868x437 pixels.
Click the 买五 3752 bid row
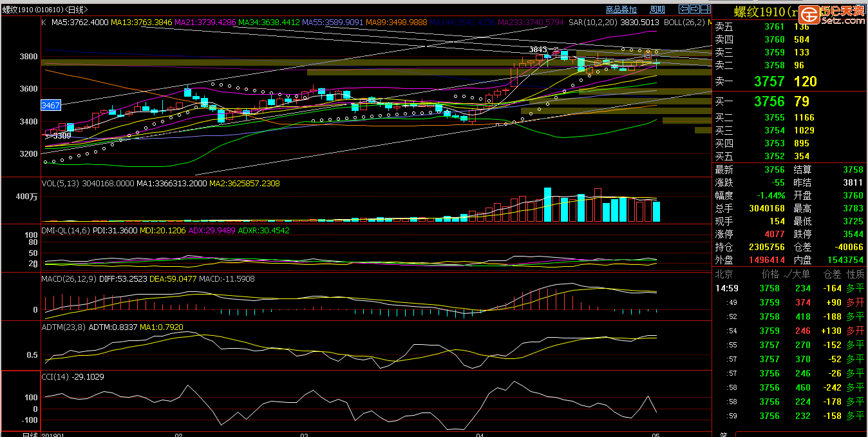click(790, 156)
